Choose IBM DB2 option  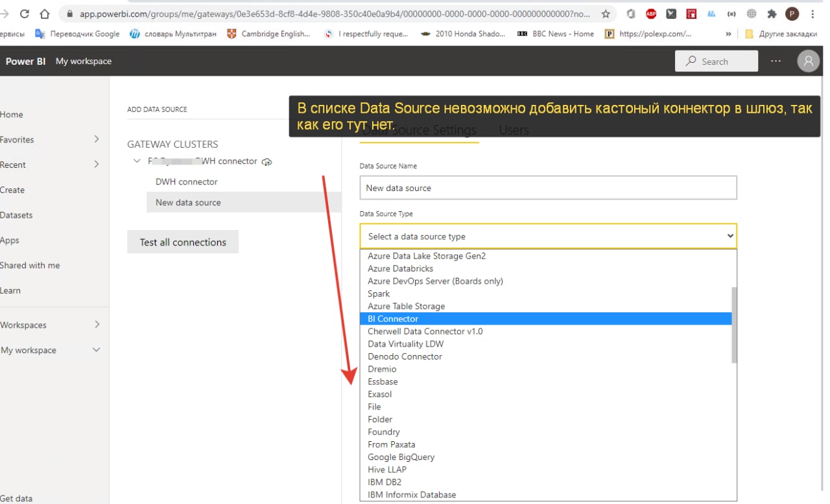(545, 482)
